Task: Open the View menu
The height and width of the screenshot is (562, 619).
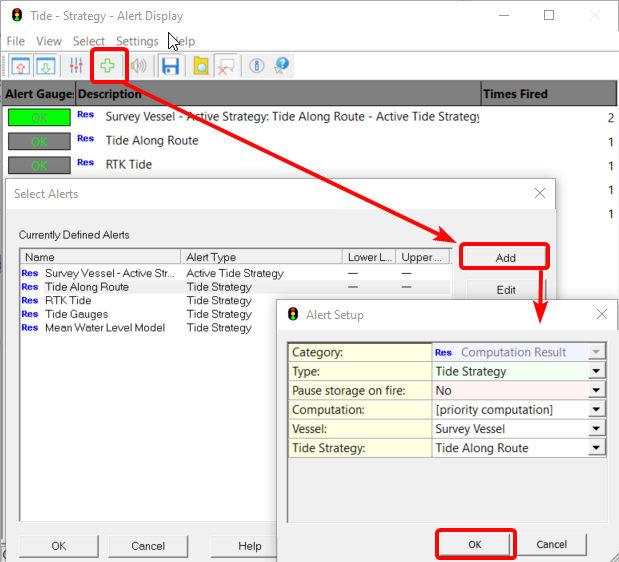Action: point(48,41)
